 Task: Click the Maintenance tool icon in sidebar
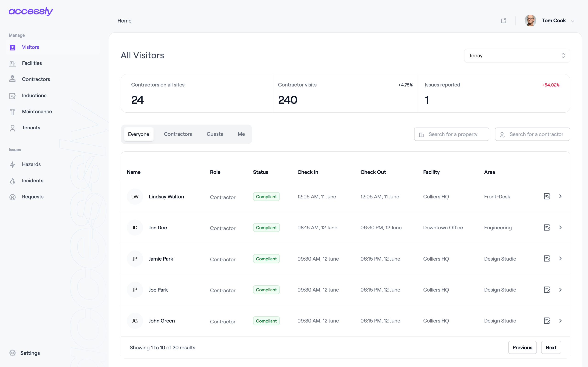[12, 112]
